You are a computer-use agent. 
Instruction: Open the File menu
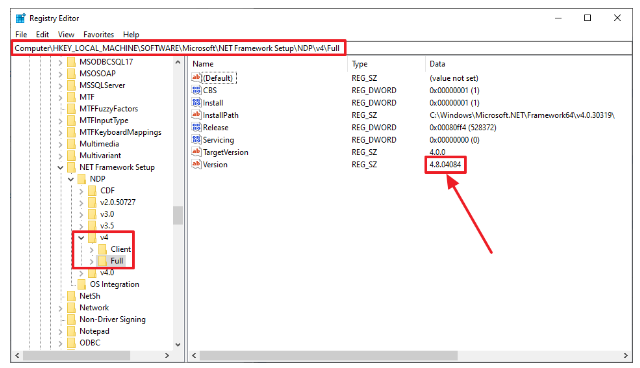click(x=21, y=34)
